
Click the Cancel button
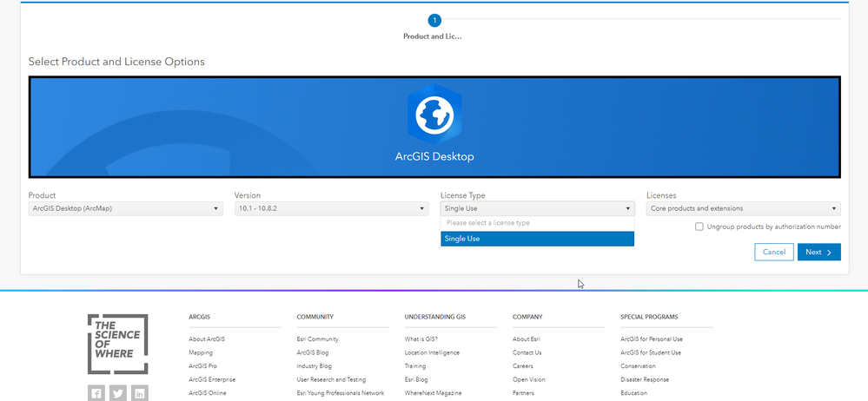[x=774, y=253]
